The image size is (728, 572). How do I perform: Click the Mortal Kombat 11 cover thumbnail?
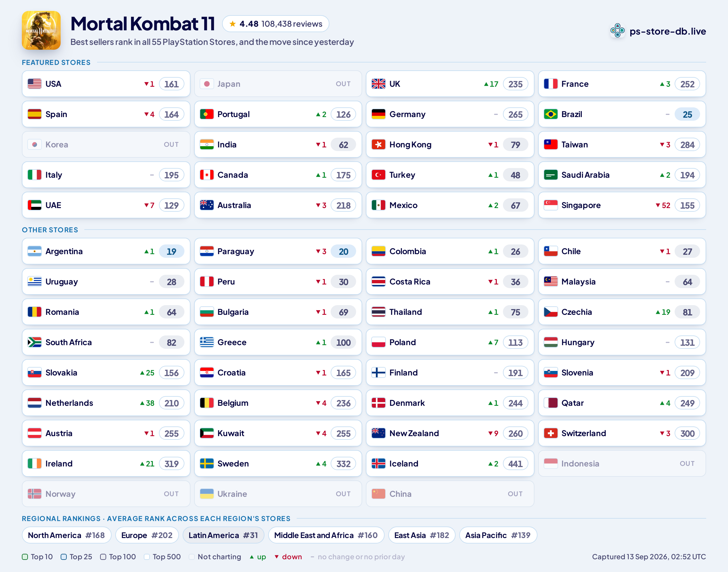pos(41,30)
